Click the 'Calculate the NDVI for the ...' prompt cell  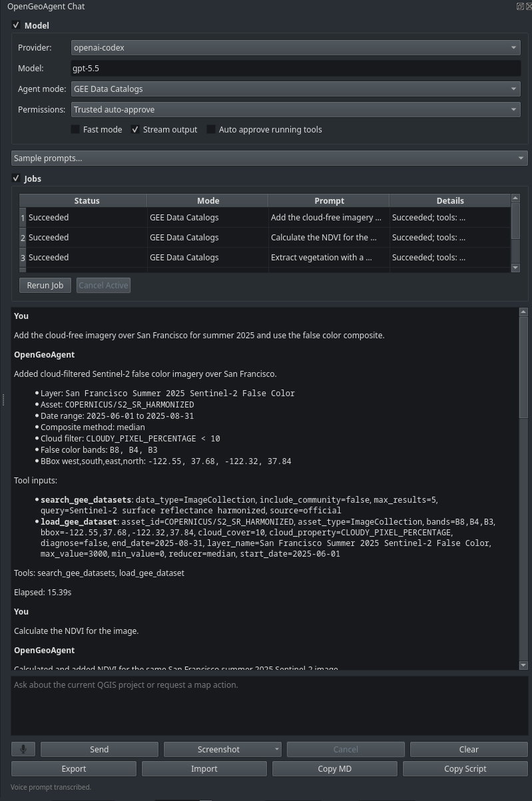pos(329,238)
